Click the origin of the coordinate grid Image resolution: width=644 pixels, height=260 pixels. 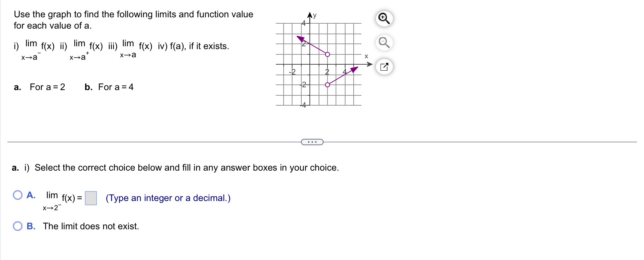tap(309, 64)
